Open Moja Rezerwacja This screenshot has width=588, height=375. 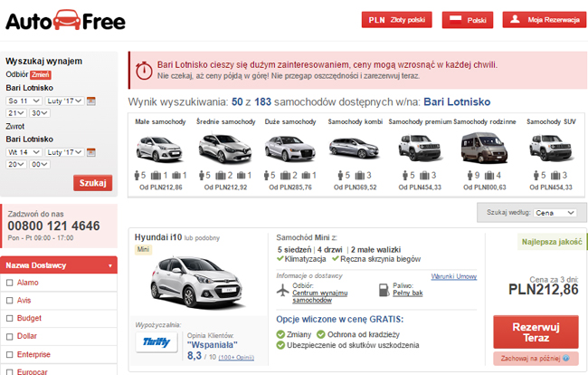click(x=545, y=20)
